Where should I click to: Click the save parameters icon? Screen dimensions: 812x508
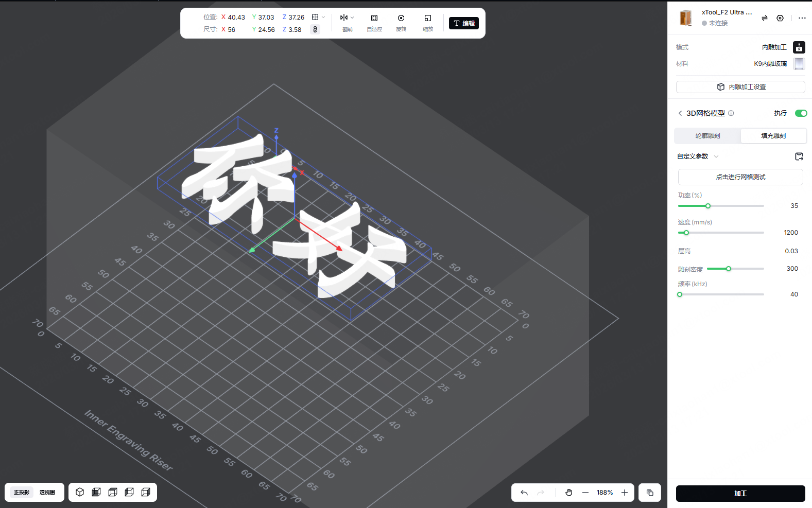(799, 156)
